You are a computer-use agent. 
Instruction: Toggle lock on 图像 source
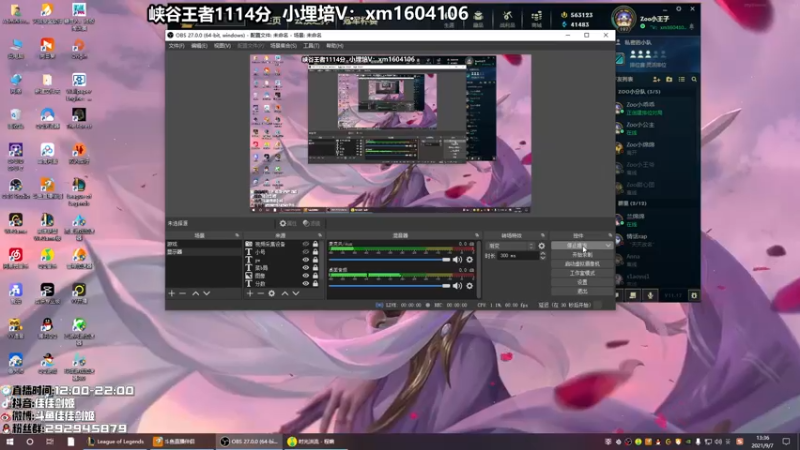pos(315,276)
